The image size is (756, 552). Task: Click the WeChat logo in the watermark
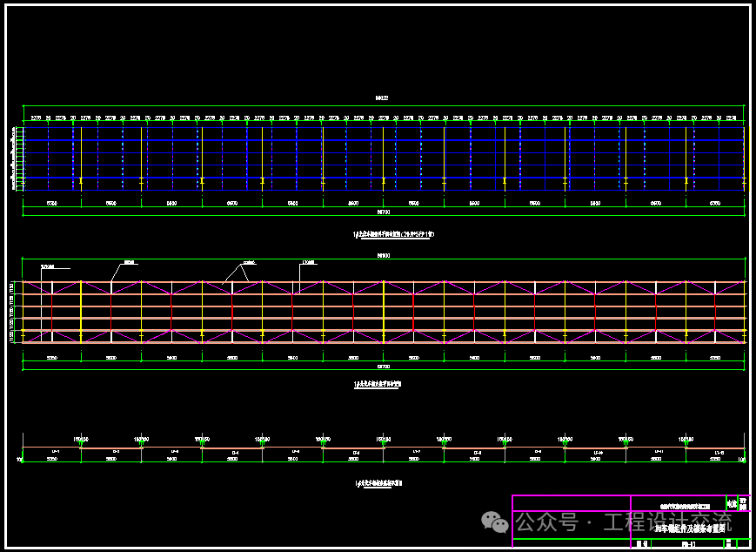pyautogui.click(x=497, y=522)
